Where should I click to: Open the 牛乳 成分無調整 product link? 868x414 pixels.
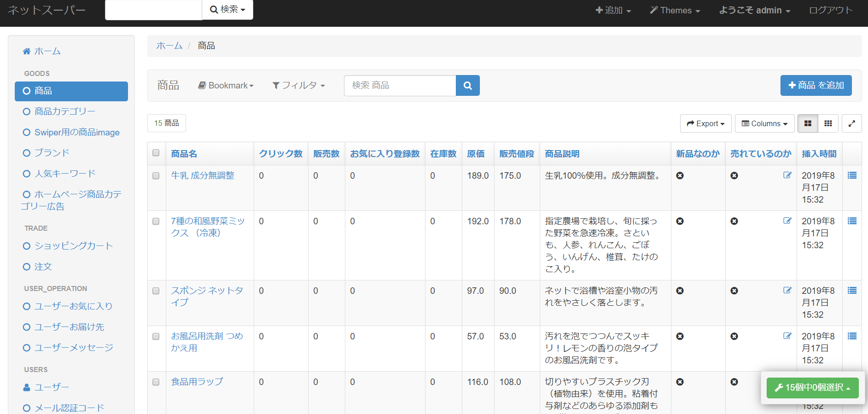pyautogui.click(x=203, y=175)
